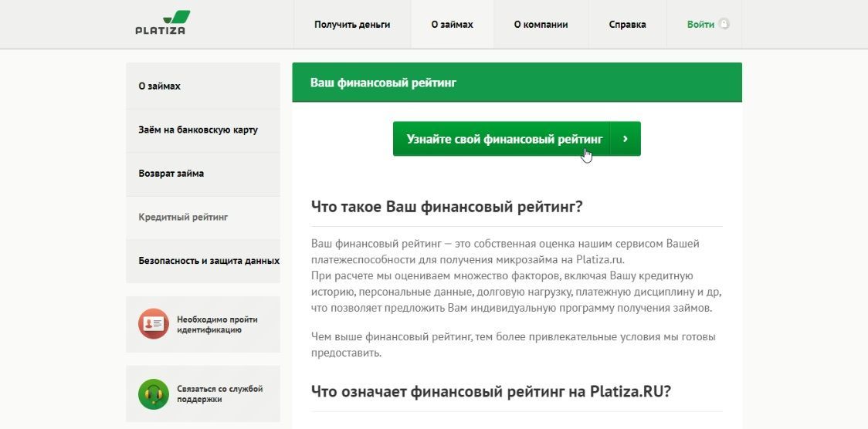Open Возврат займа sidebar item
Screen dimensions: 868x429
(203, 174)
